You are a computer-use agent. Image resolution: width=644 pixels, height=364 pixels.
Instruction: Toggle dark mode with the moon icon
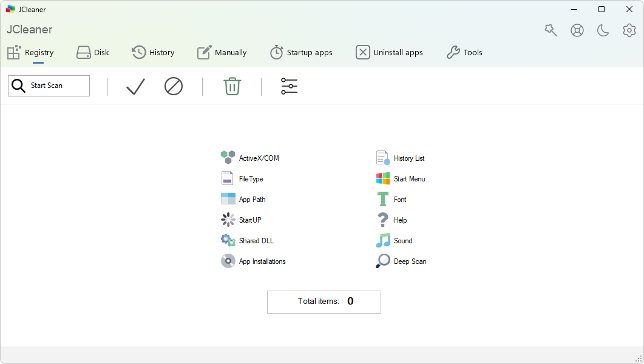click(603, 30)
